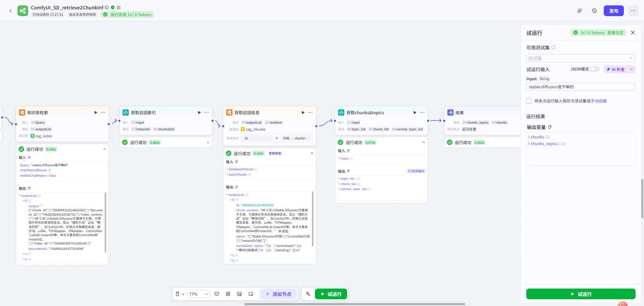Open the 测试集 dropdown
Viewport: 644px width, 306px height.
[581, 58]
